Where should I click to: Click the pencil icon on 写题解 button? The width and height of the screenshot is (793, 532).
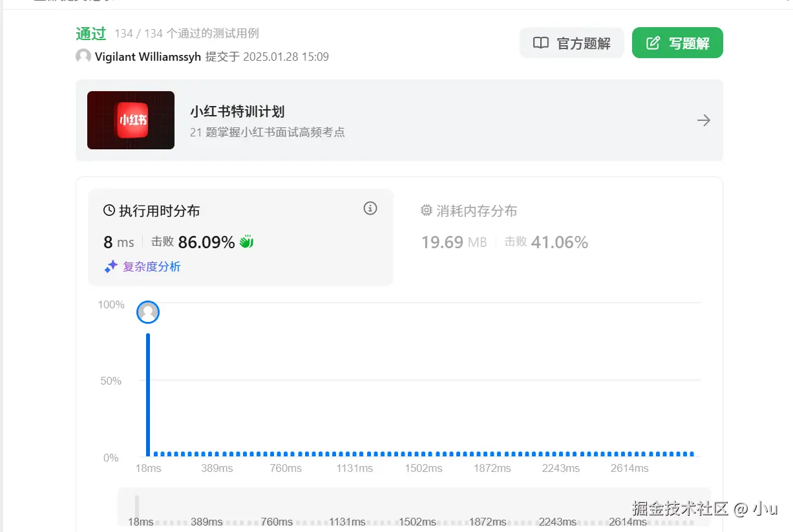(x=653, y=43)
